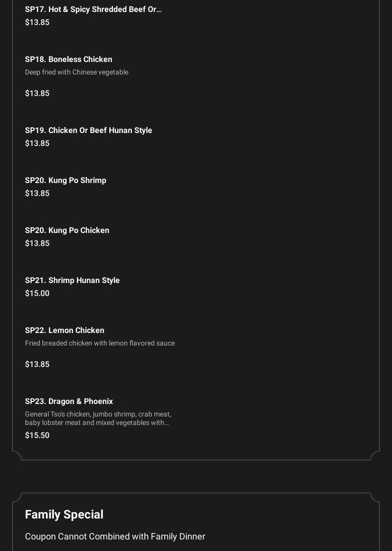The height and width of the screenshot is (551, 392).
Task: Click the $15.50 Dragon & Phoenix price
Action: [x=37, y=435]
